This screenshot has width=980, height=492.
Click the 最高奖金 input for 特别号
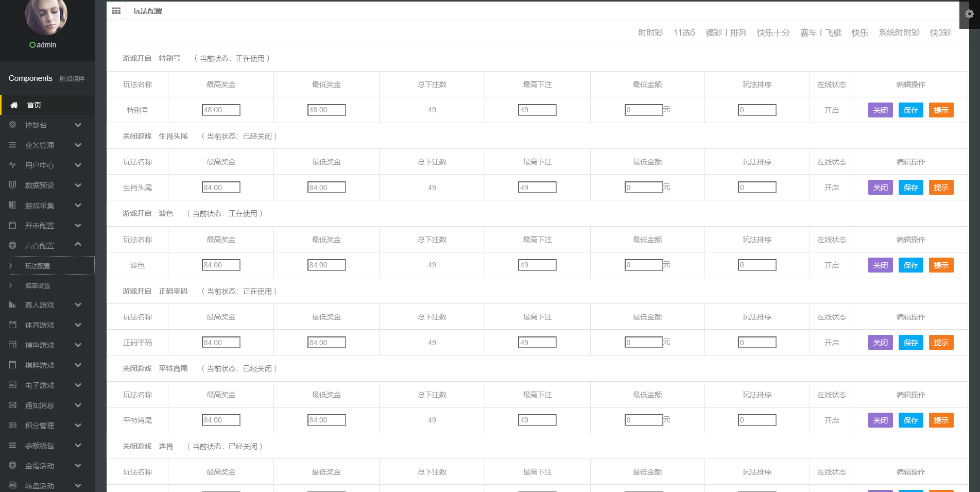point(221,110)
